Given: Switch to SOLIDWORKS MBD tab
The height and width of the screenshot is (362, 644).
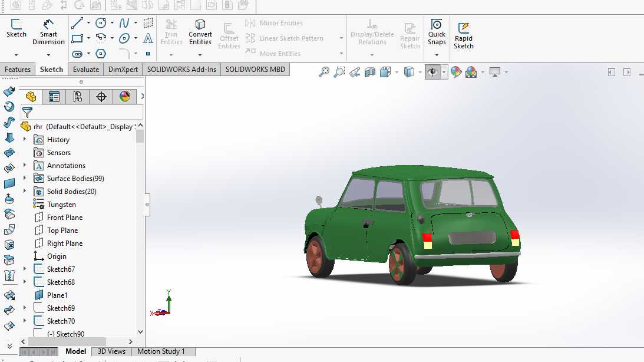Looking at the screenshot, I should [255, 70].
